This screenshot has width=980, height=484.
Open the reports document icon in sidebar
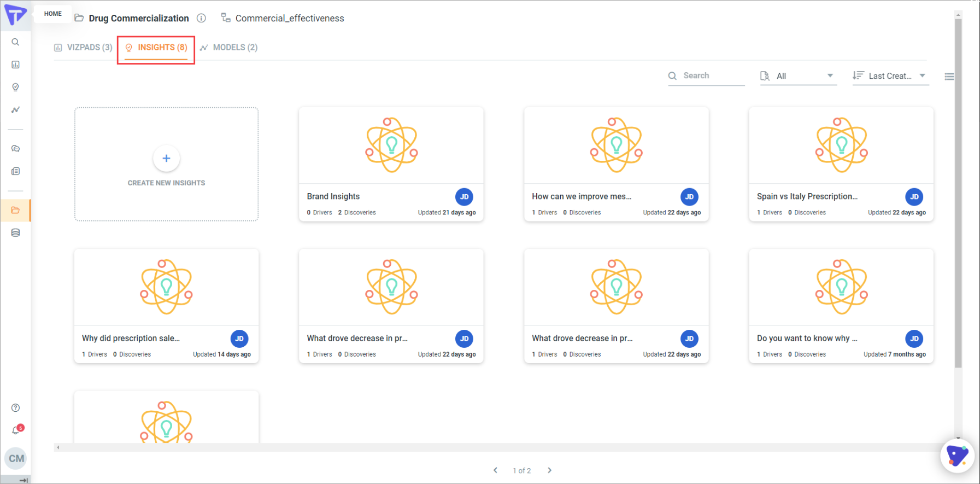pyautogui.click(x=15, y=171)
